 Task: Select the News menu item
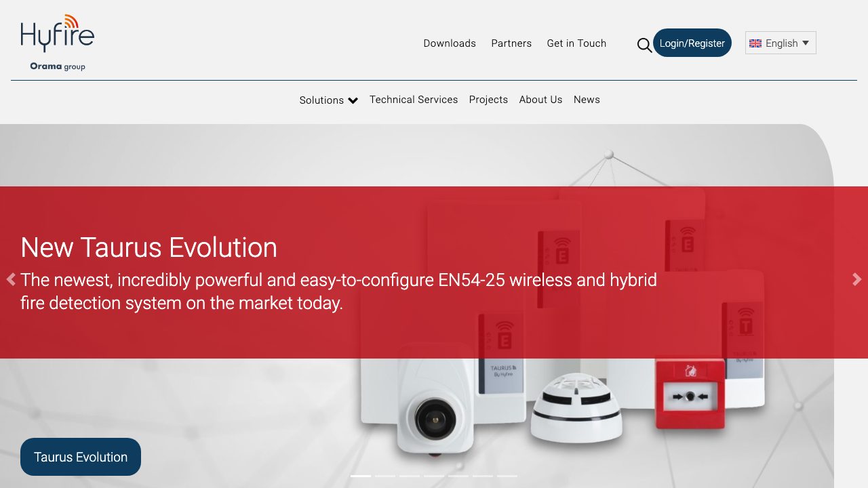point(587,100)
